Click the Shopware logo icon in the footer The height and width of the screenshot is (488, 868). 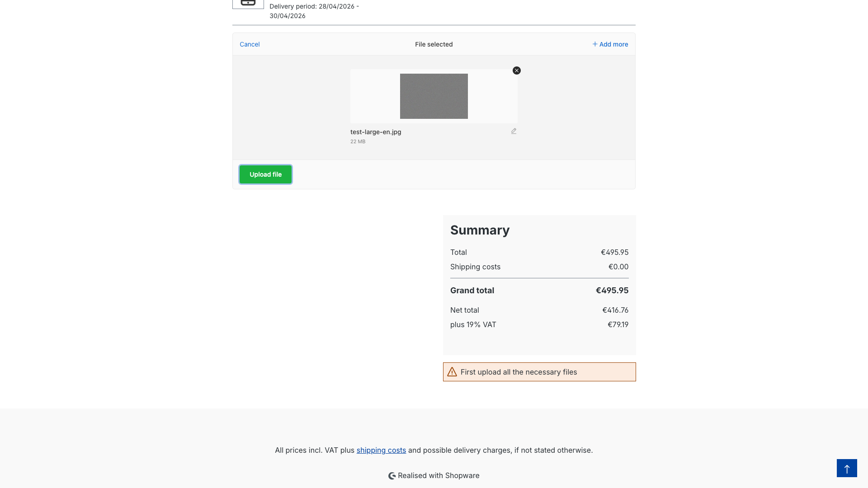tap(392, 476)
